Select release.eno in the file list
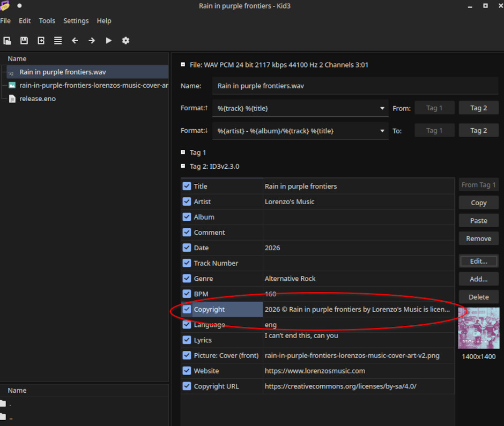 [x=87, y=99]
